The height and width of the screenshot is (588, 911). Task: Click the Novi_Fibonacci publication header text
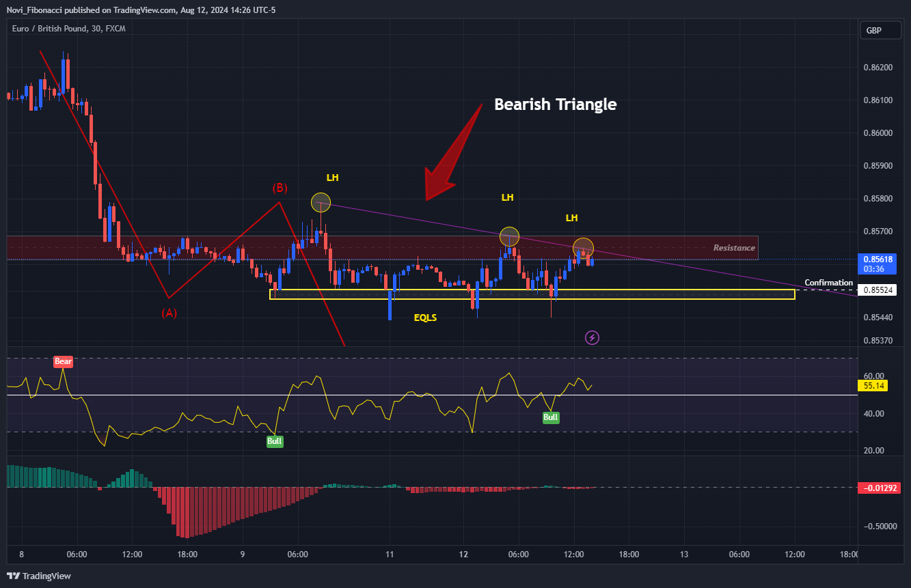point(141,10)
